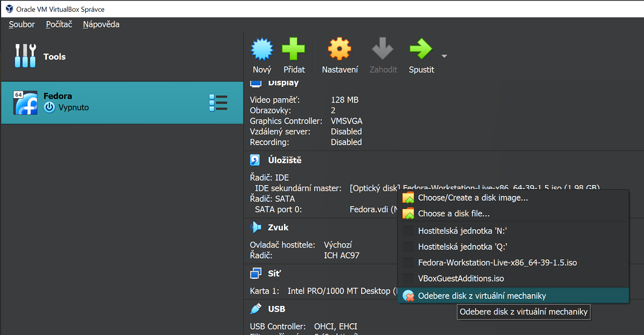
Task: Click the Úložiště disk icon
Action: pos(255,160)
